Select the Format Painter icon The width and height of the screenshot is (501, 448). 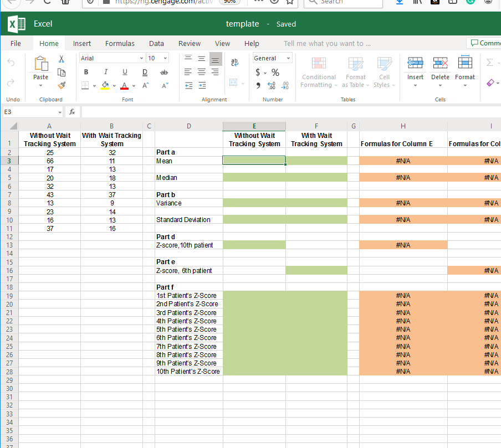[61, 85]
